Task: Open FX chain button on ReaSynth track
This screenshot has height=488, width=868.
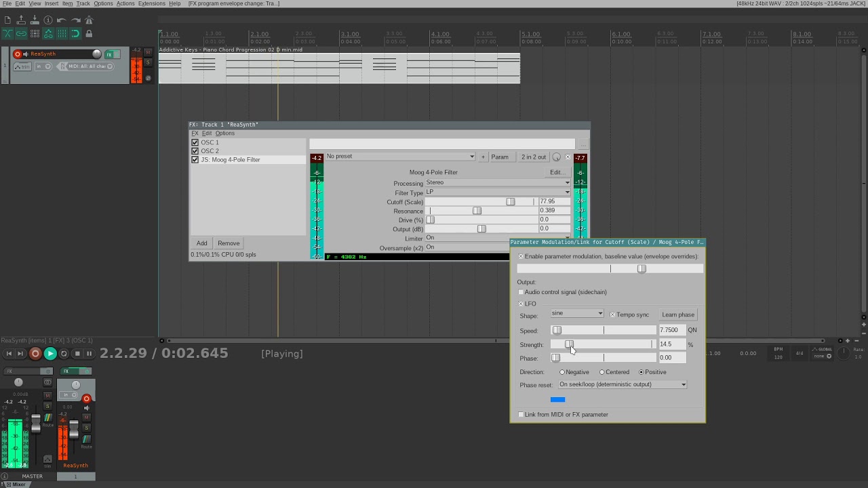Action: 108,54
